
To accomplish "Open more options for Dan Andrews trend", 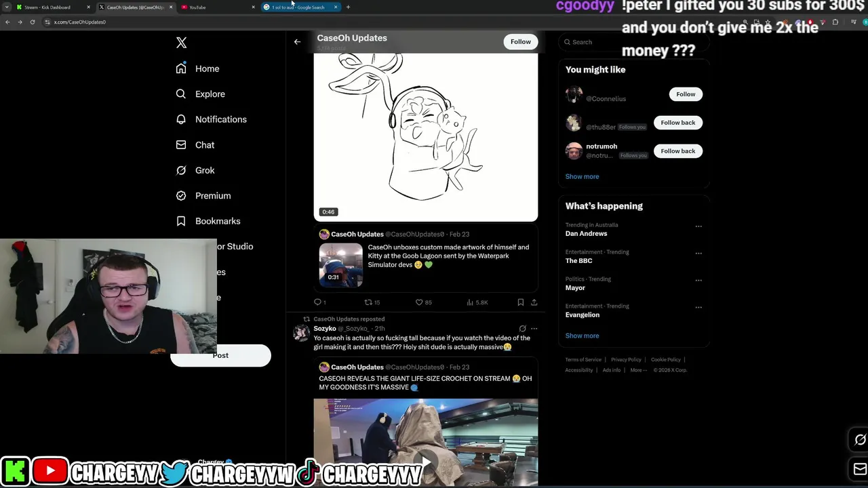I will pyautogui.click(x=698, y=226).
